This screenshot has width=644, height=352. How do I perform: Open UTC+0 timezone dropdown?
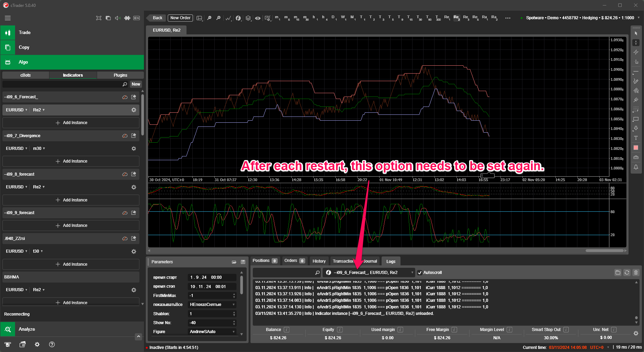[599, 347]
